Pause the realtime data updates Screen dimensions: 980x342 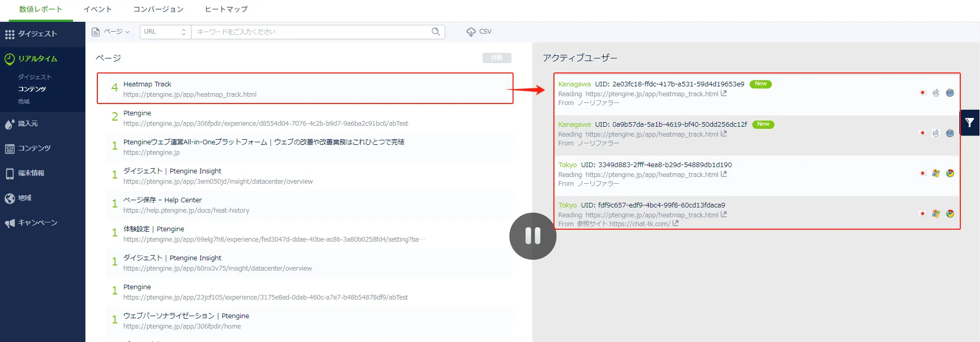pos(533,236)
